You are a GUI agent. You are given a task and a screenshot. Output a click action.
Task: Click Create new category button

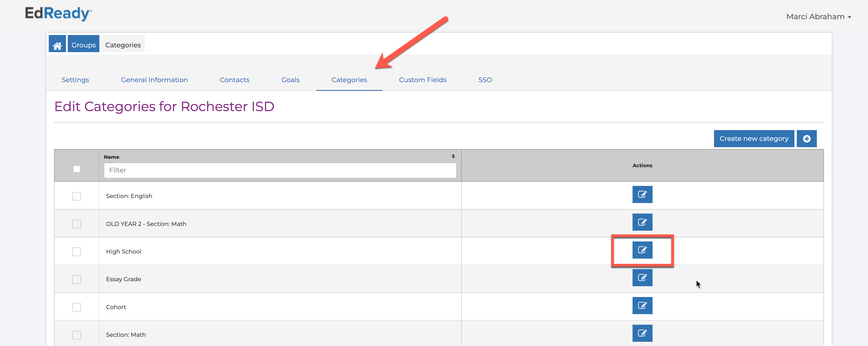[754, 139]
